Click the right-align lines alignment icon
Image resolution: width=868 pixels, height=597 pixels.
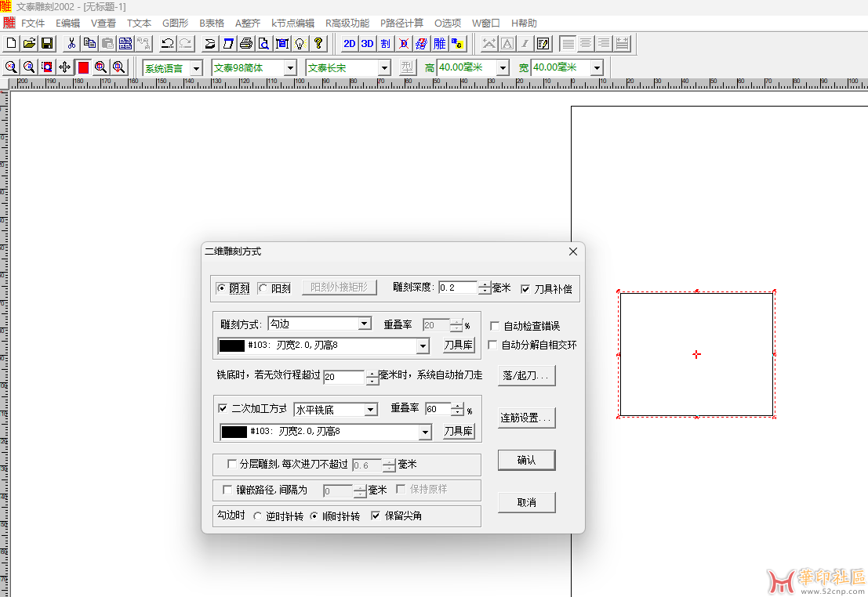(x=604, y=44)
